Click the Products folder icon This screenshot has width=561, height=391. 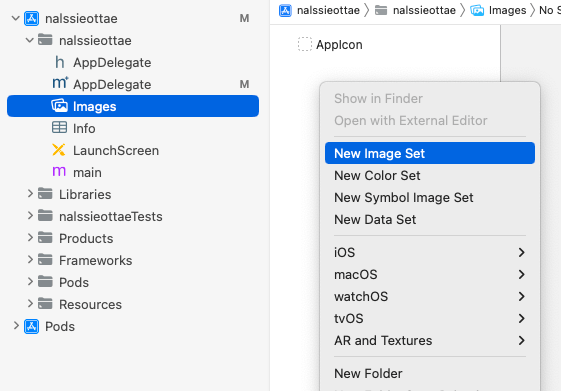pyautogui.click(x=45, y=238)
